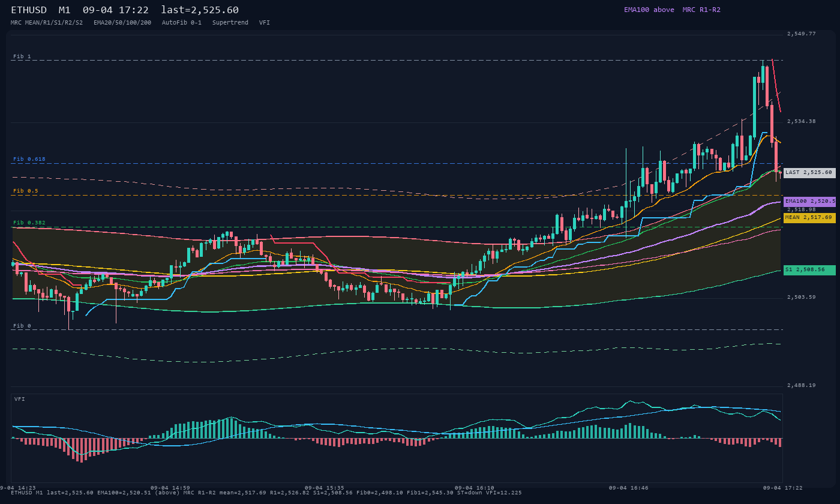Click the "09-04 15:35" time axis label
Screen dimensions: 840x504
pyautogui.click(x=325, y=488)
